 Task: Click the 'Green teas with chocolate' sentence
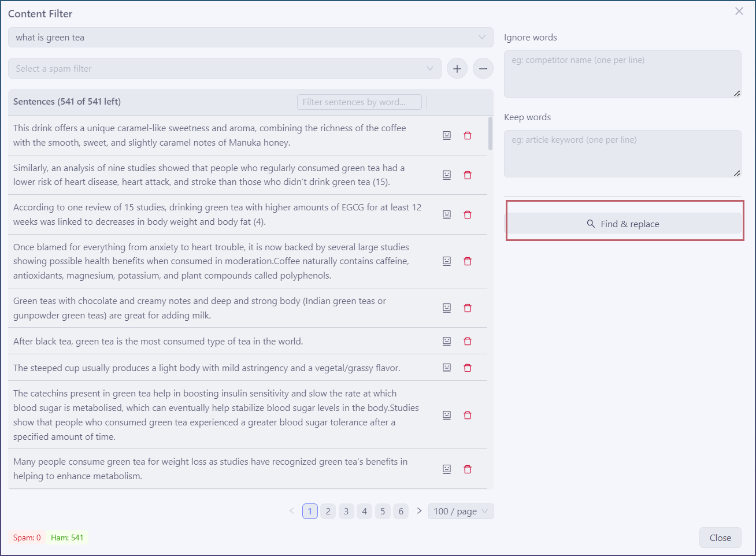[199, 308]
